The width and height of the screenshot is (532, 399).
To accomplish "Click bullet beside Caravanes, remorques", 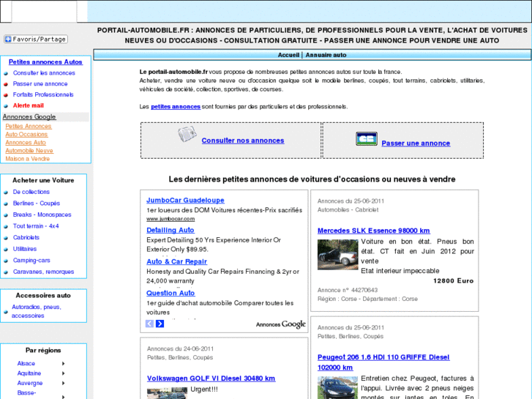I will 6,272.
